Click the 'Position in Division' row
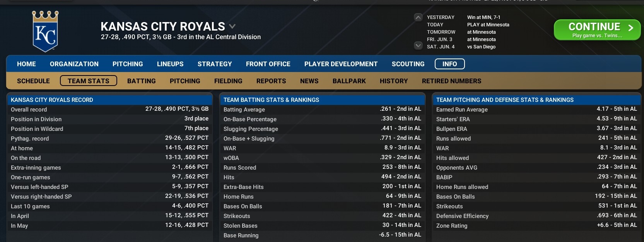 [x=110, y=119]
